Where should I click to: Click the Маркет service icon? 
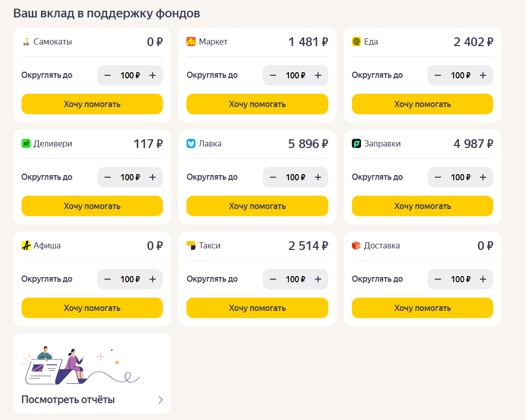(x=191, y=41)
